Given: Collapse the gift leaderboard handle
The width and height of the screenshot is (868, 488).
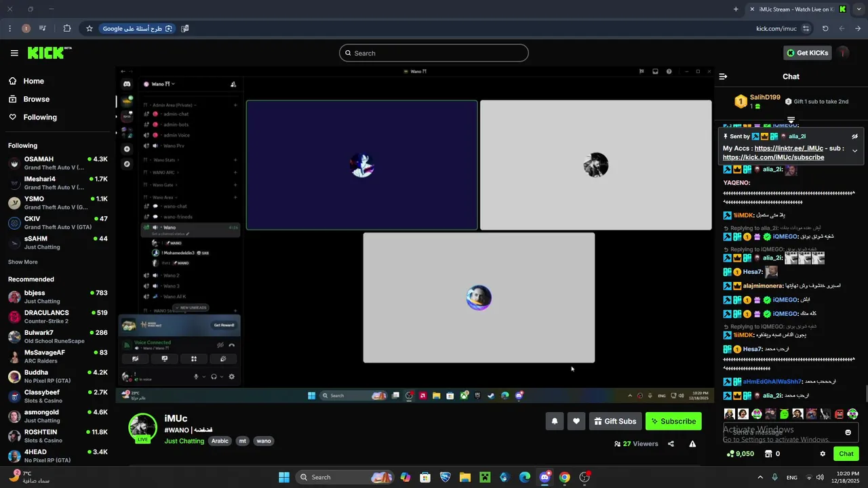Looking at the screenshot, I should (791, 120).
